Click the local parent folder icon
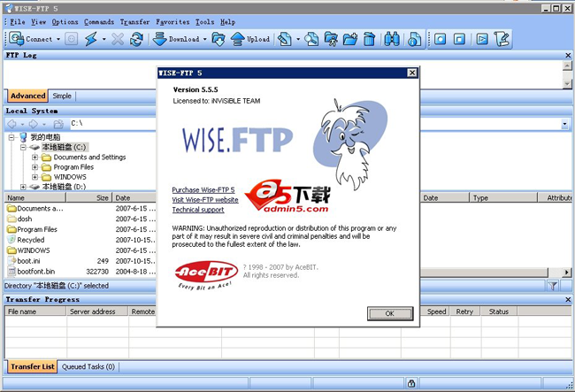 (x=58, y=124)
